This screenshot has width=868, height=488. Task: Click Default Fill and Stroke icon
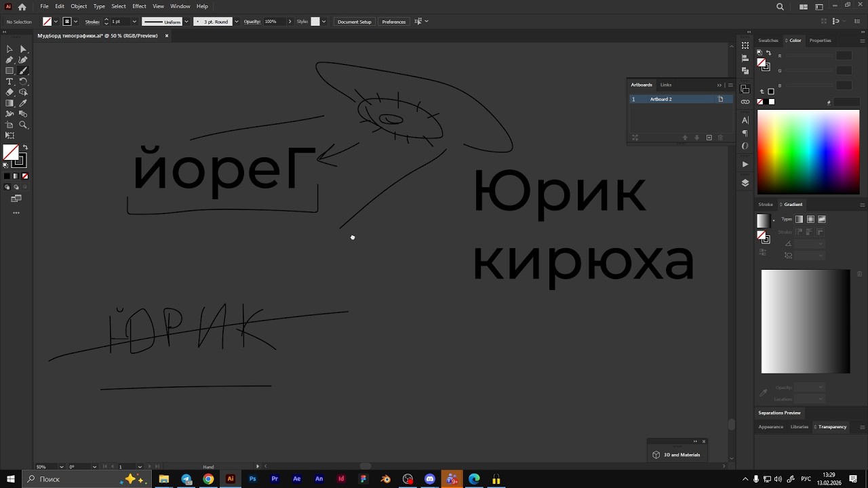[6, 165]
